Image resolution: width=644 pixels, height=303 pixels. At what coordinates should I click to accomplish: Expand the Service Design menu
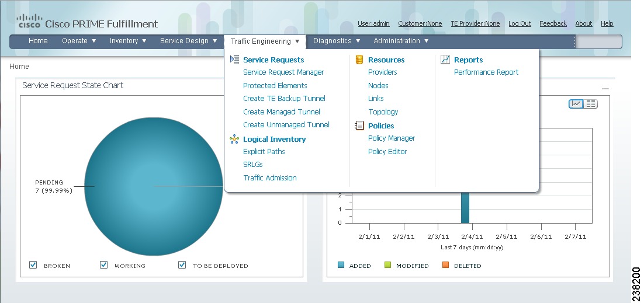pos(189,41)
